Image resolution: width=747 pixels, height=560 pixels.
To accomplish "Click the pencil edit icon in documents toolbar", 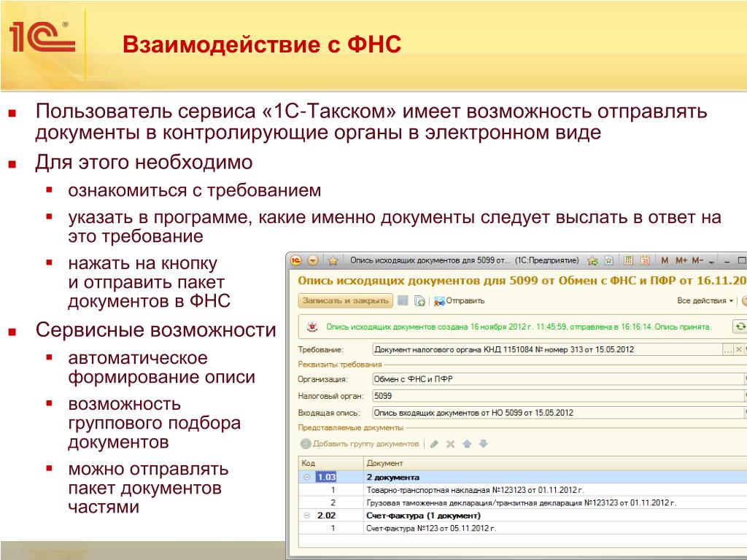I will pos(434,444).
